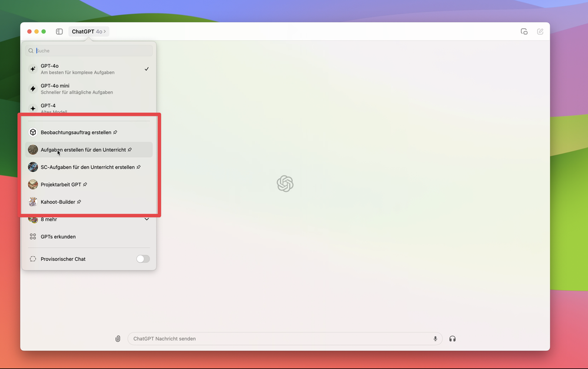
Task: Enable the Provisorischer Chat switch
Action: click(143, 258)
